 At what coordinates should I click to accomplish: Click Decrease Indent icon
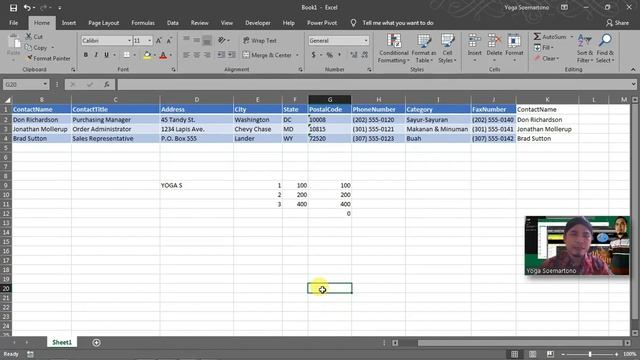click(221, 55)
